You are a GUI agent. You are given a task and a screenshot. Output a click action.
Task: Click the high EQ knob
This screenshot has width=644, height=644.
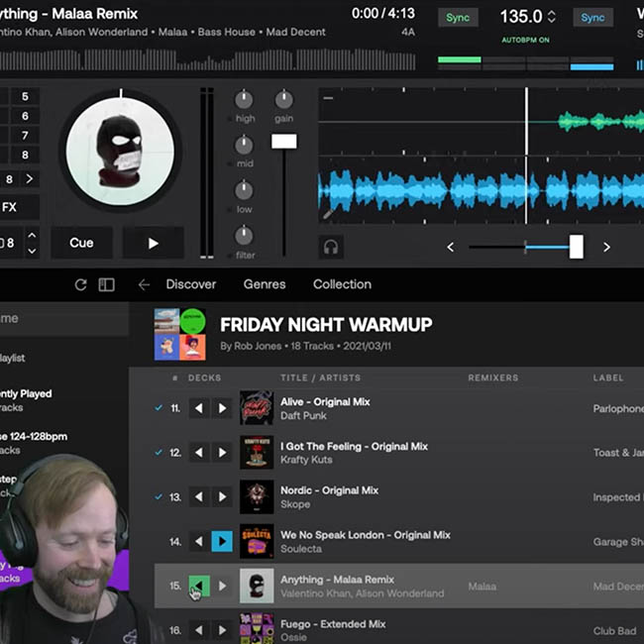coord(244,100)
